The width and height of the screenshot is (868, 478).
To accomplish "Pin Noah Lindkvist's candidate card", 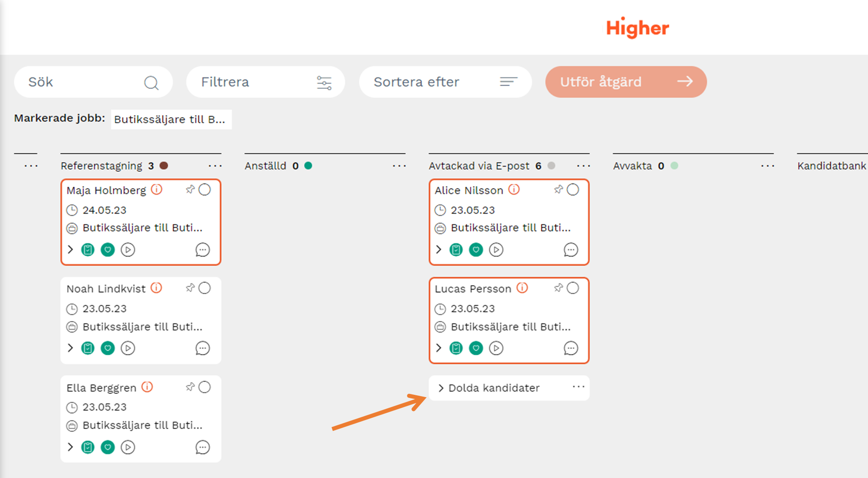I will click(x=190, y=288).
